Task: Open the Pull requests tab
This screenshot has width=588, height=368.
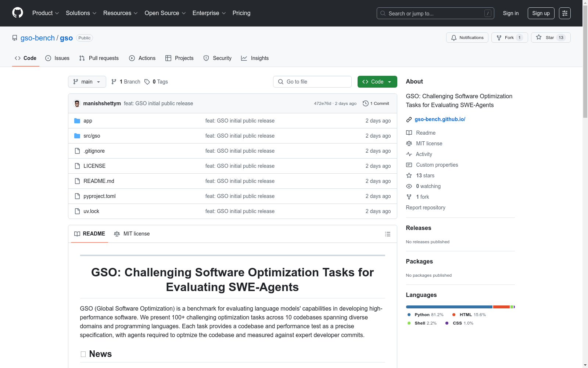Action: 99,58
